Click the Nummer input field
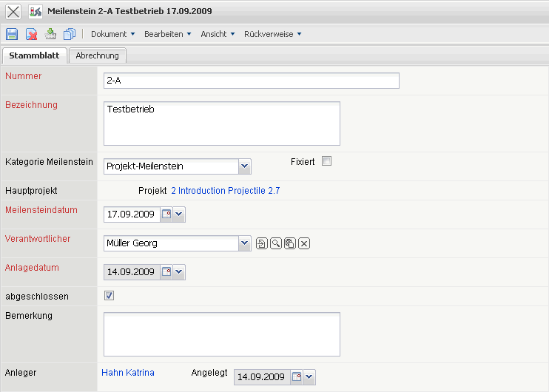Viewport: 549px width, 392px height. tap(251, 81)
